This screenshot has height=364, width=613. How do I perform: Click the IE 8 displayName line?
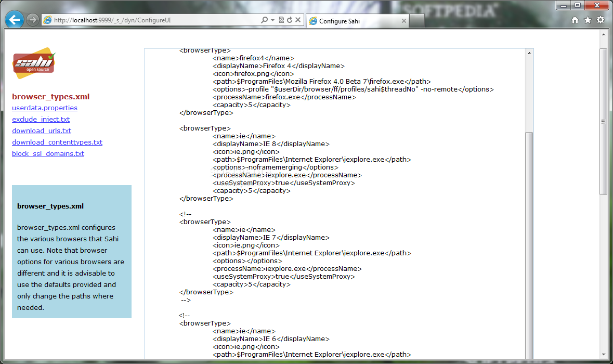click(271, 144)
